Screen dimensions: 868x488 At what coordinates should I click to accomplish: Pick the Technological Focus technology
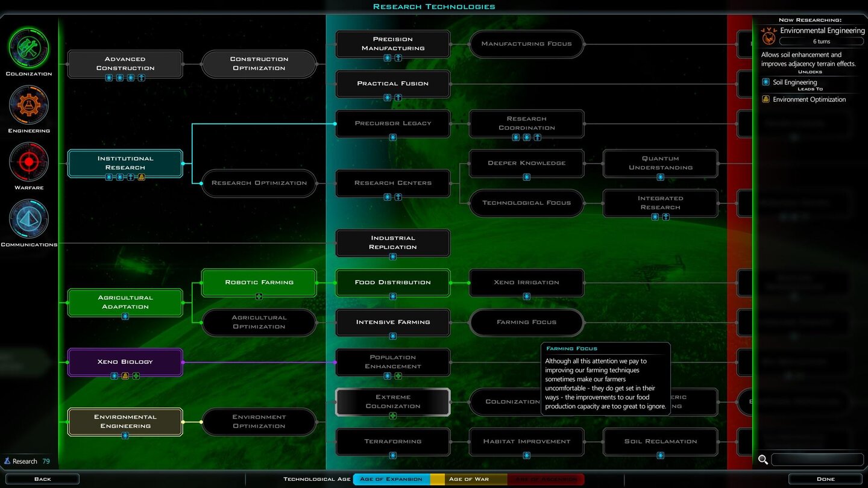(x=527, y=203)
